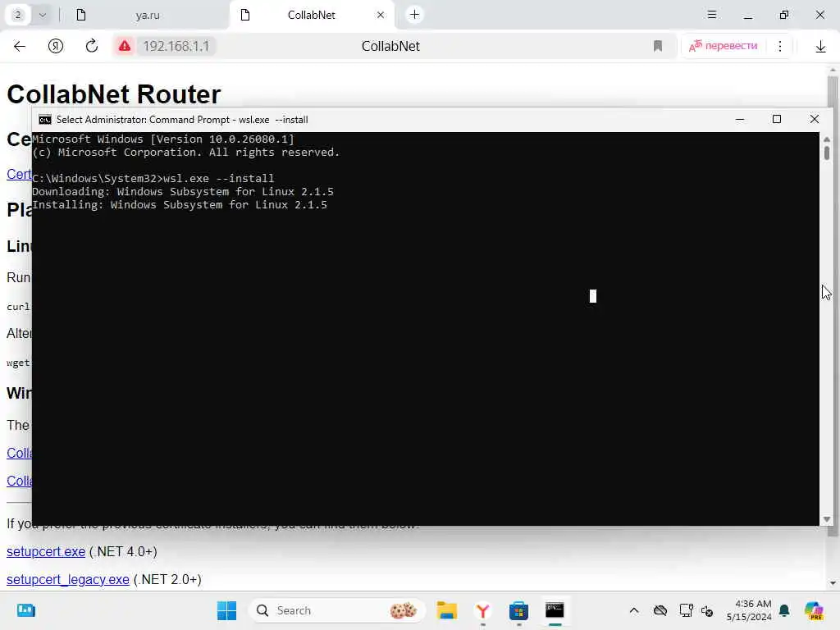
Task: Reload the CollabNet page
Action: click(x=92, y=46)
